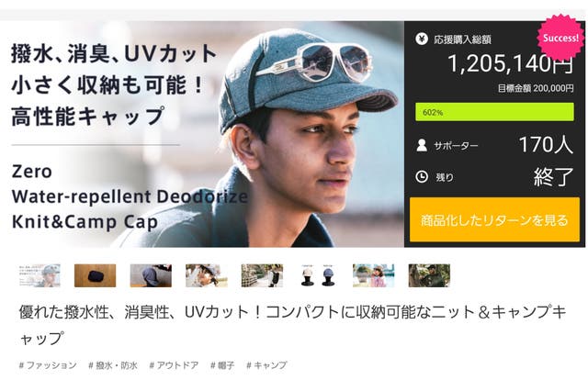This screenshot has width=588, height=380.
Task: Select thumbnail showing back of blue cap
Action: tap(151, 275)
